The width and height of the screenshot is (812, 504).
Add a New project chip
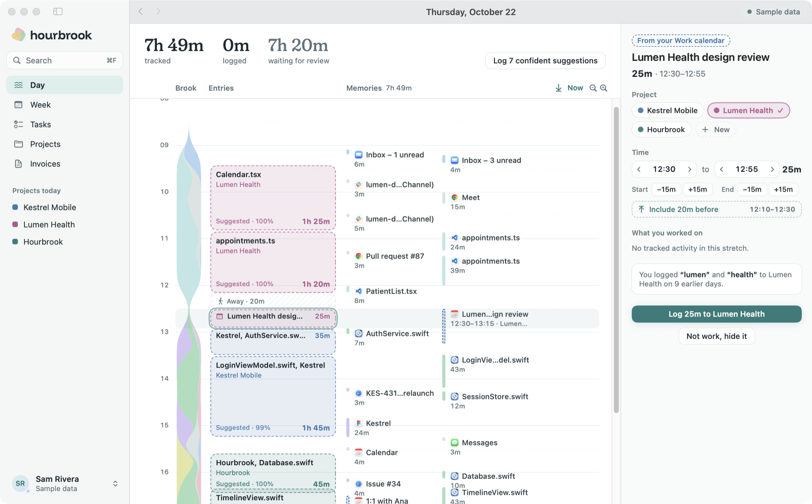(x=715, y=129)
